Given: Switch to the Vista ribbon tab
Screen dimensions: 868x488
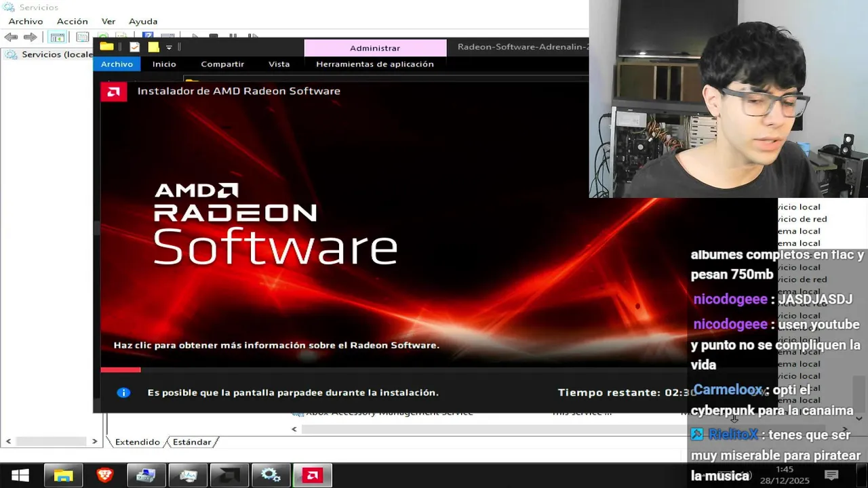Looking at the screenshot, I should pos(279,64).
